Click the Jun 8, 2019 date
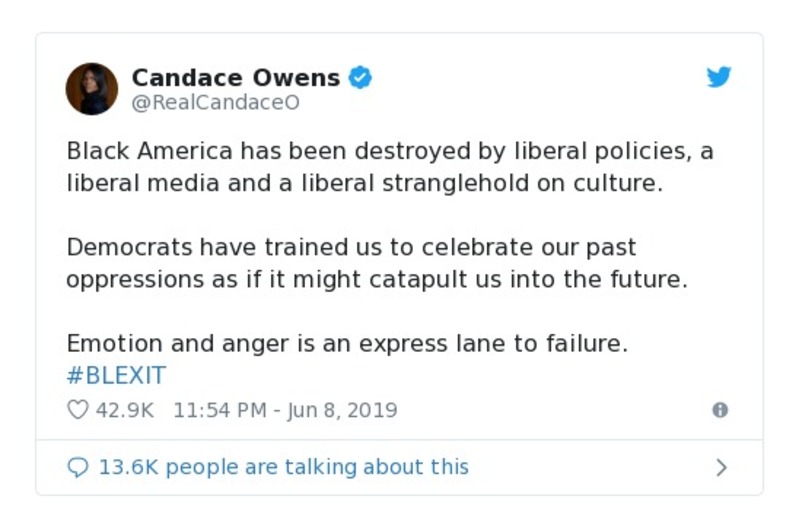This screenshot has height=531, width=799. tap(344, 410)
